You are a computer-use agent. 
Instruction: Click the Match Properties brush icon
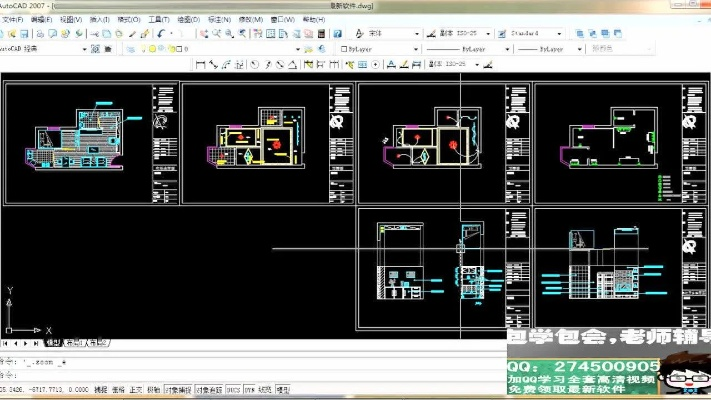(145, 33)
